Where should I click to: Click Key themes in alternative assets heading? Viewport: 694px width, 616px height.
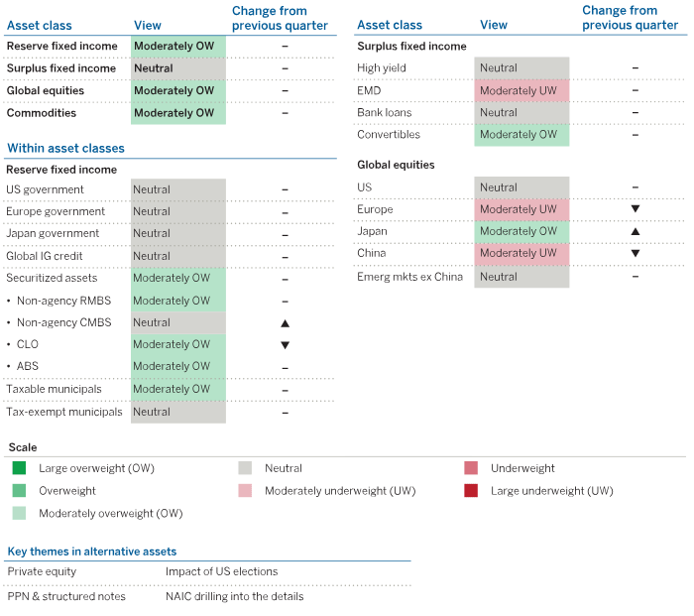(91, 552)
